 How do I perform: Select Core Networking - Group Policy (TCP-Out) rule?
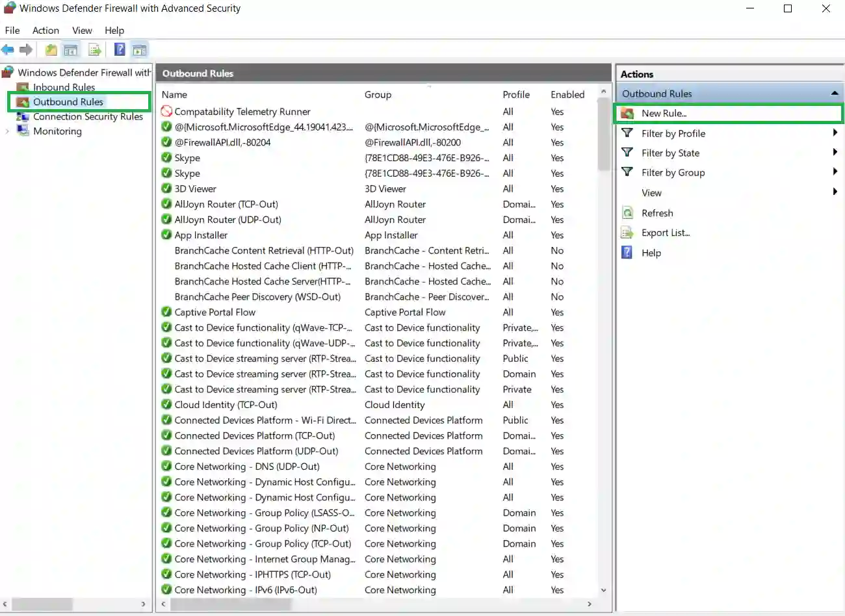pyautogui.click(x=263, y=544)
